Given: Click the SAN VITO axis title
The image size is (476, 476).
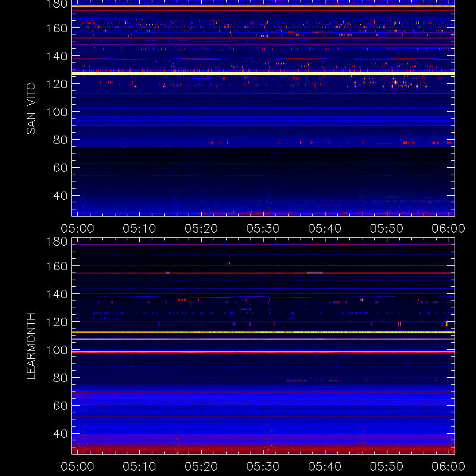Looking at the screenshot, I should (31, 108).
